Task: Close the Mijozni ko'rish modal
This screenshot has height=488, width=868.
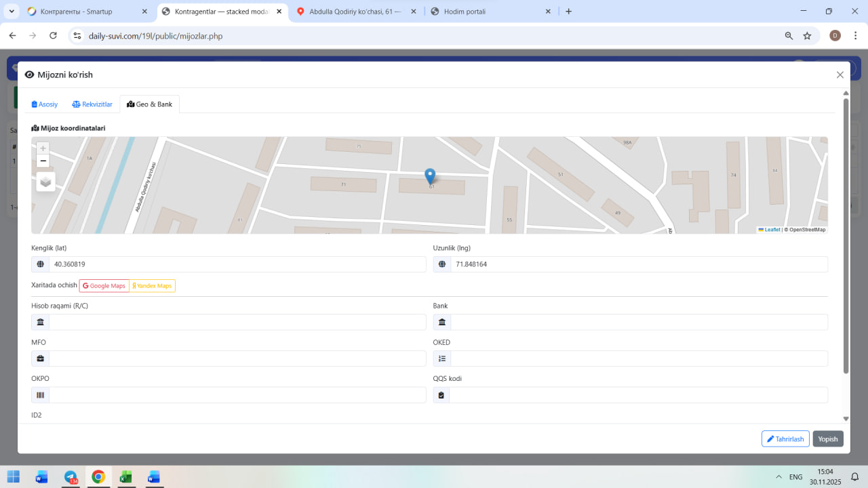Action: [x=840, y=75]
